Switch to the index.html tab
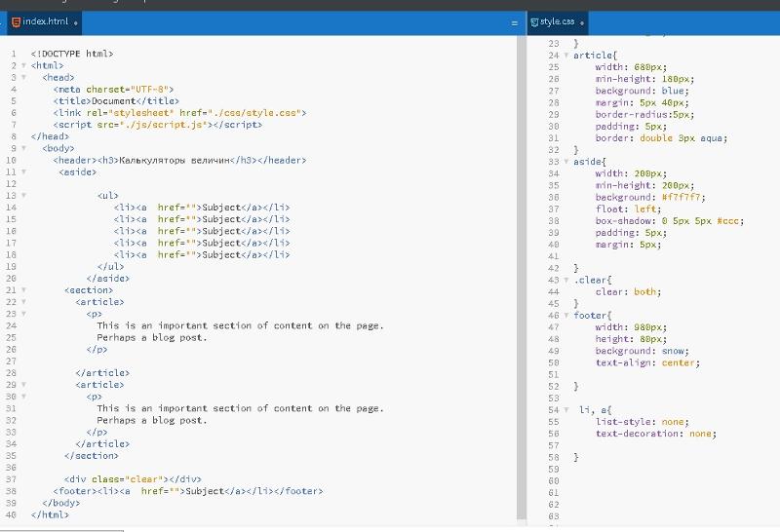 point(45,22)
